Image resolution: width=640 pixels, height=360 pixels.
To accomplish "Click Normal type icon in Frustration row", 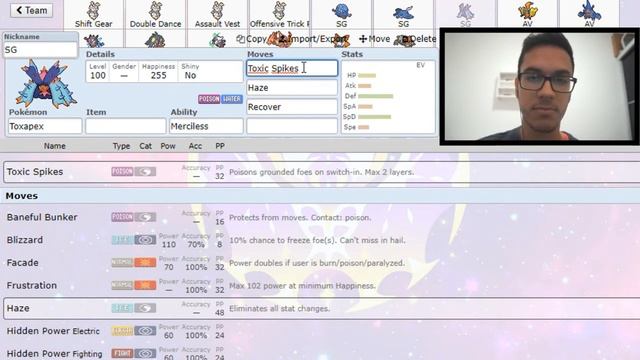I will point(122,285).
